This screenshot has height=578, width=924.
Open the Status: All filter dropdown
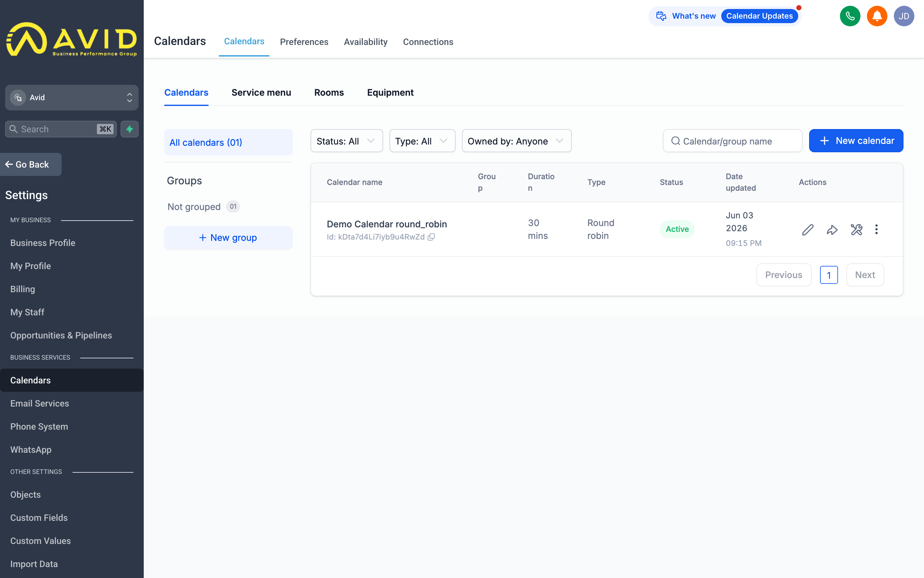(347, 141)
